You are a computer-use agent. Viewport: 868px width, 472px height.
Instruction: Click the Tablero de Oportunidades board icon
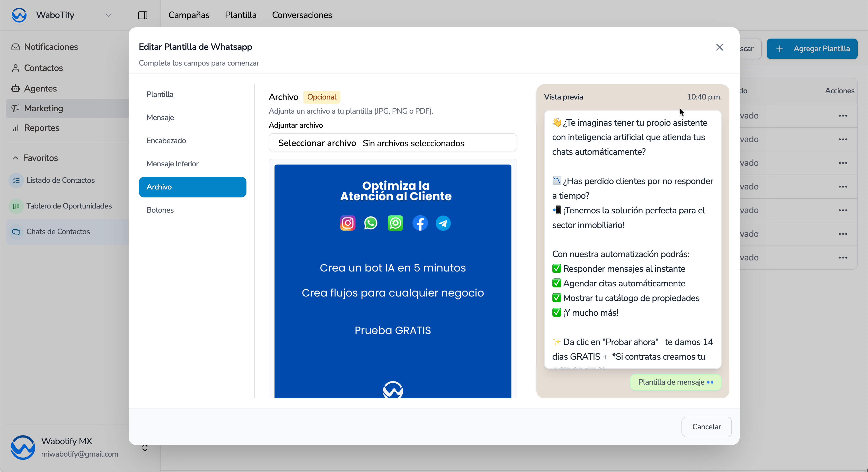pyautogui.click(x=16, y=206)
